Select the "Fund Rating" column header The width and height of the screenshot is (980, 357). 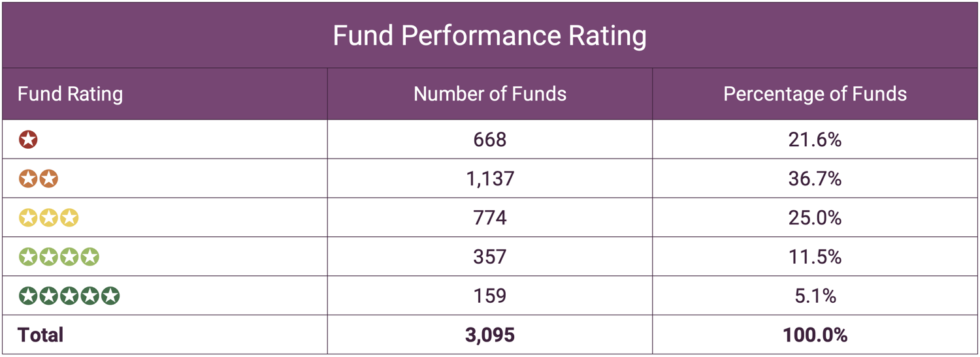coord(70,94)
